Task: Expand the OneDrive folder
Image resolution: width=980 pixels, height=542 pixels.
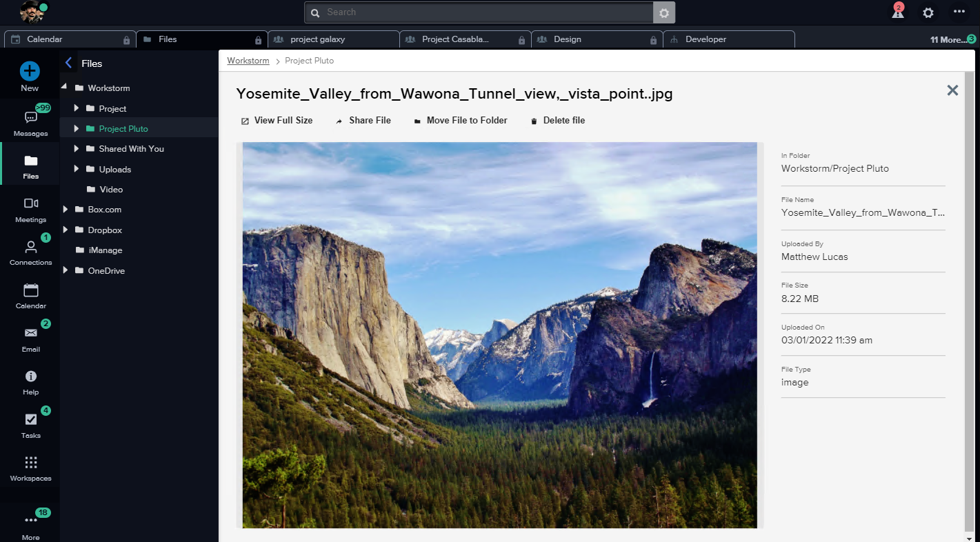Action: 66,271
